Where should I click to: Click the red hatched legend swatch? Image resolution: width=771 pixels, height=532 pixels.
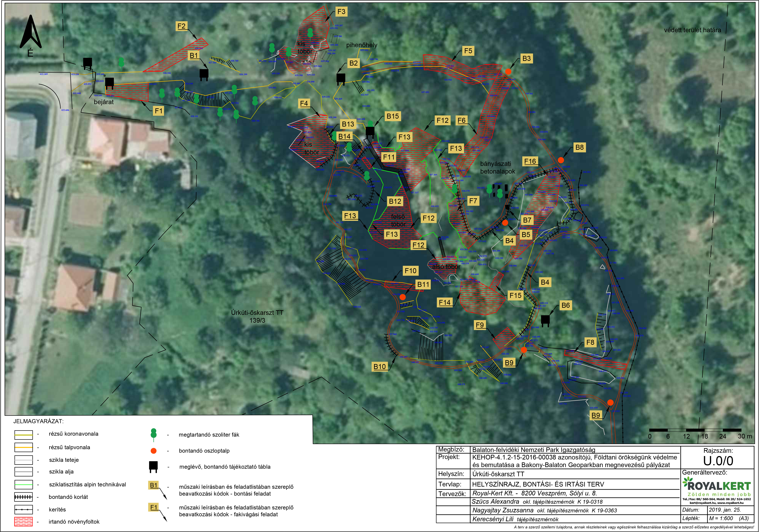pyautogui.click(x=23, y=521)
